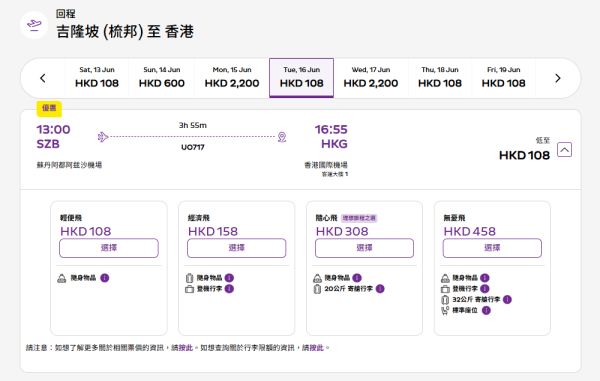This screenshot has height=381, width=600.
Task: Click the 蘇丹阿都阿茲沙機場 airport name
Action: coord(69,165)
